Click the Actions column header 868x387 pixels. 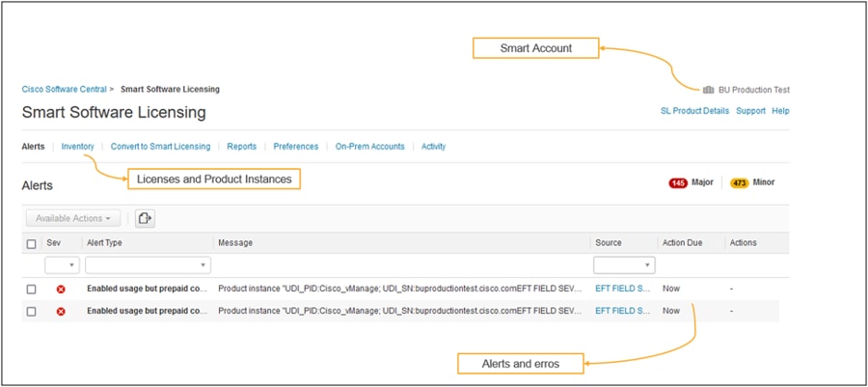click(x=743, y=243)
